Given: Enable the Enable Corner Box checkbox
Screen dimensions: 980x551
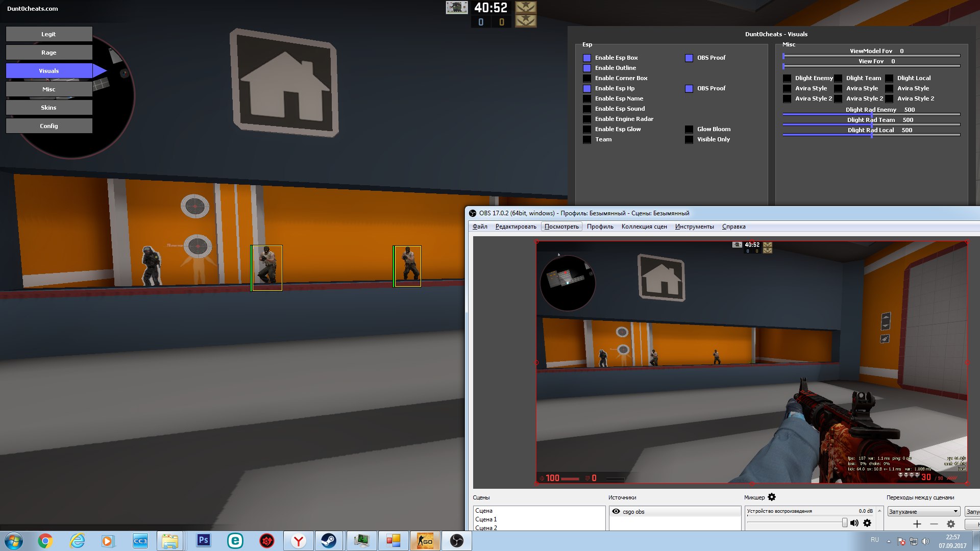Looking at the screenshot, I should tap(587, 78).
